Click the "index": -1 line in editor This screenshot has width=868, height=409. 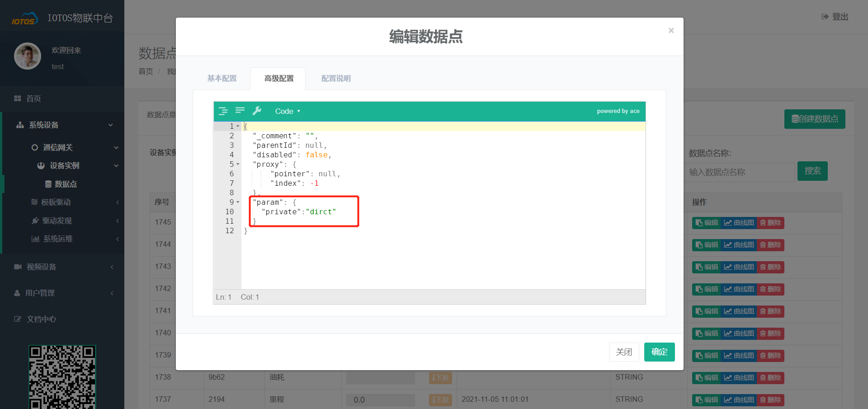[294, 183]
